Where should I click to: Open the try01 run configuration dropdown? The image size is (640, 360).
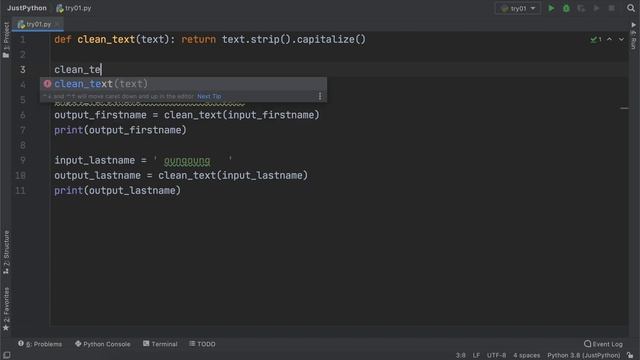[x=518, y=8]
